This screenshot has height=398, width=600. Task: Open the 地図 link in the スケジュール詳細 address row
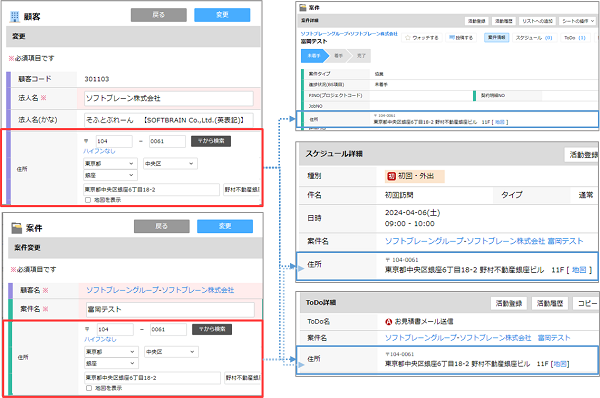[579, 270]
